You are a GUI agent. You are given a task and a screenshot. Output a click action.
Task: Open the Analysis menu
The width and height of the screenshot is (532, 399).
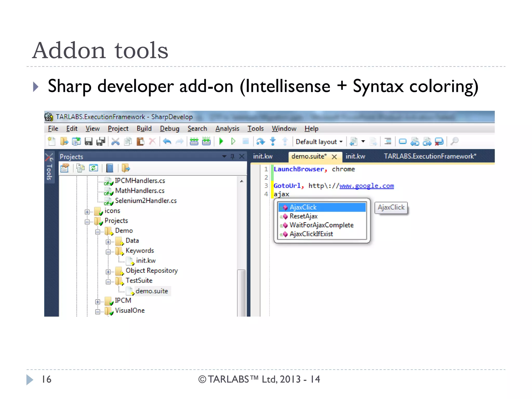pyautogui.click(x=227, y=129)
